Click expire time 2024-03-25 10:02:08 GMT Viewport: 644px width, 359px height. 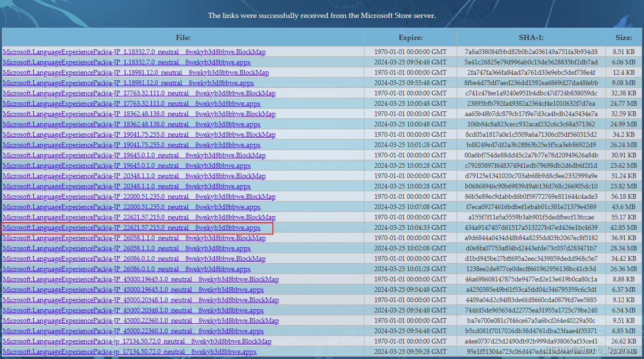(411, 248)
